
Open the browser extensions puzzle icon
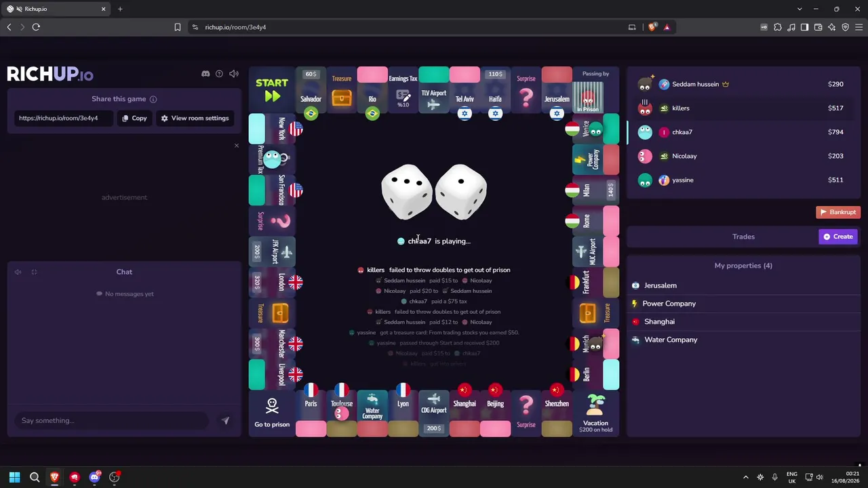point(777,27)
